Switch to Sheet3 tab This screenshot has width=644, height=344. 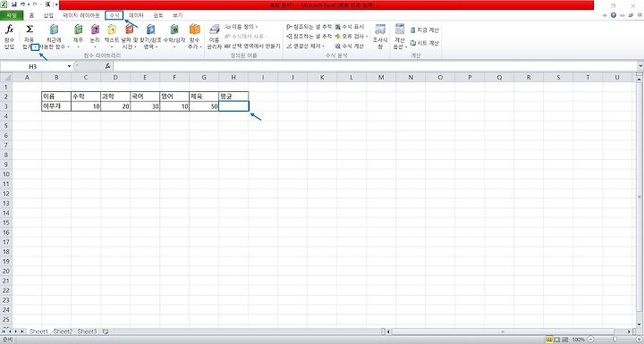pyautogui.click(x=87, y=331)
